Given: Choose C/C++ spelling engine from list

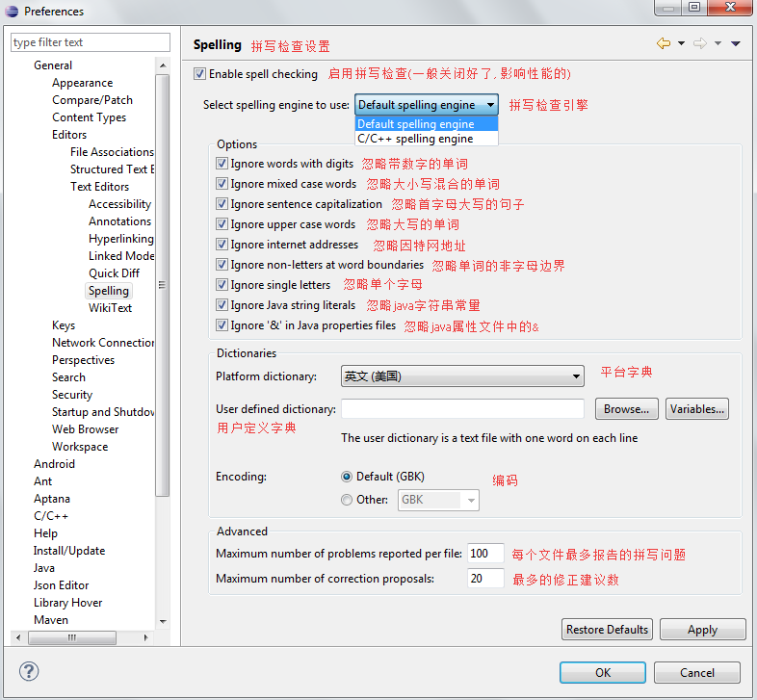Looking at the screenshot, I should tap(427, 139).
